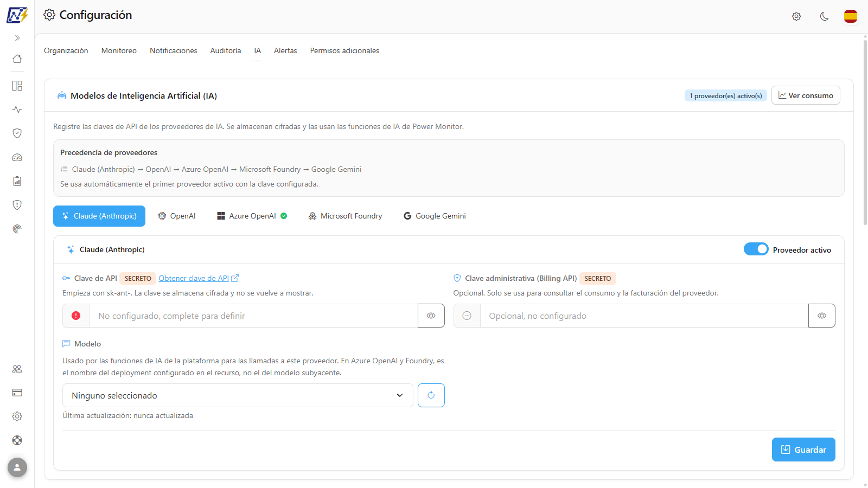This screenshot has height=488, width=868.
Task: Click the Guardar button
Action: 803,450
